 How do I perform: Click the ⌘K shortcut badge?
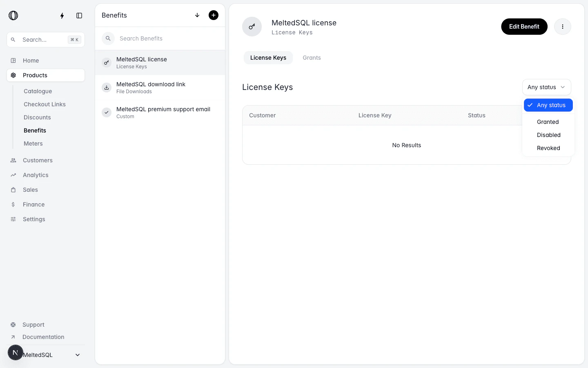point(74,40)
